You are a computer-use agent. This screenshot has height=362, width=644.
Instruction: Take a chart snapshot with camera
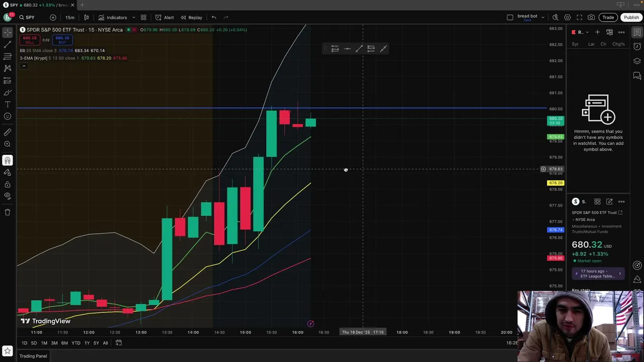tap(591, 18)
